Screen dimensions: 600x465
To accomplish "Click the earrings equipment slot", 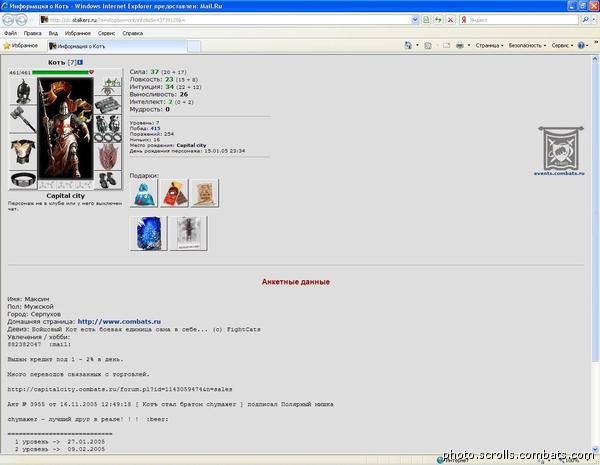I will [x=108, y=82].
